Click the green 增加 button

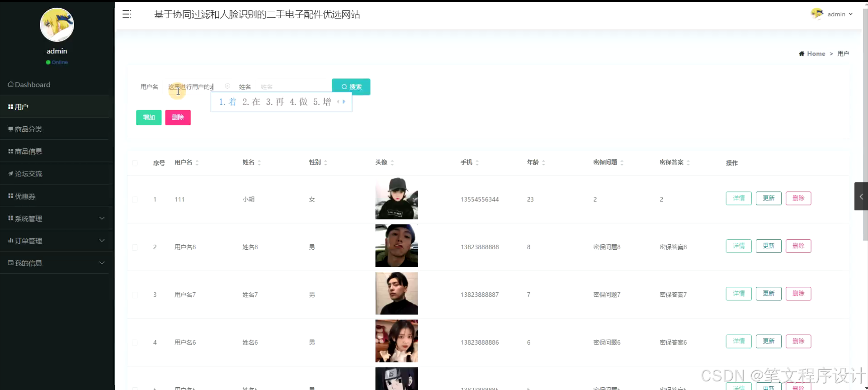149,118
